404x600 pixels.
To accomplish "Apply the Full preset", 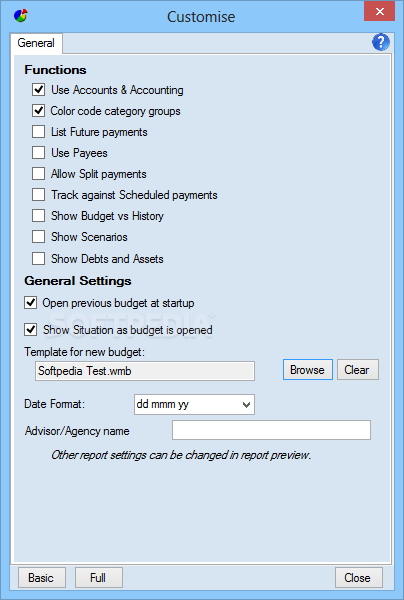I will pyautogui.click(x=99, y=577).
